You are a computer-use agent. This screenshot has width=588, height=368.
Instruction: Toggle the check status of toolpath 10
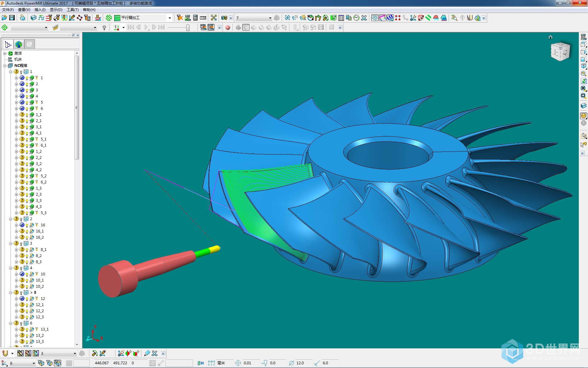click(x=22, y=274)
